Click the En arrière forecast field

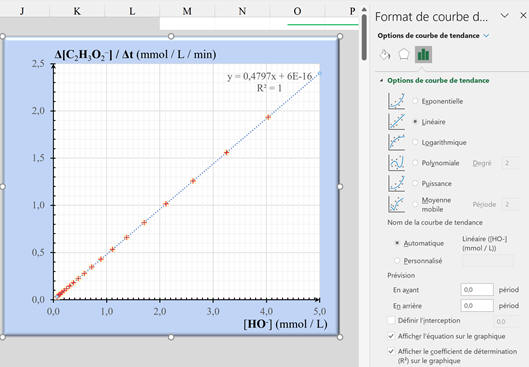coord(477,306)
